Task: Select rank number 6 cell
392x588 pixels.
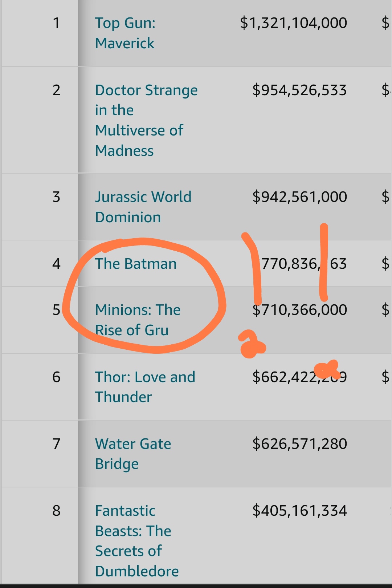Action: tap(56, 377)
